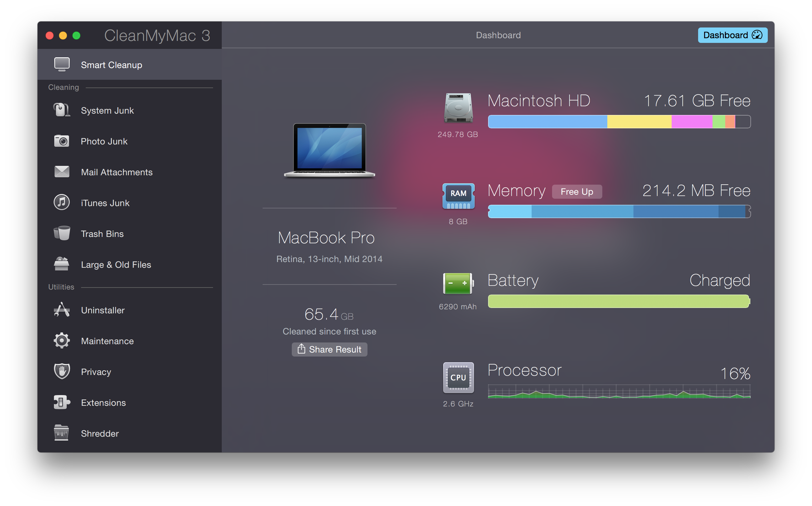812x506 pixels.
Task: Click the Processor load graph
Action: coord(619,391)
